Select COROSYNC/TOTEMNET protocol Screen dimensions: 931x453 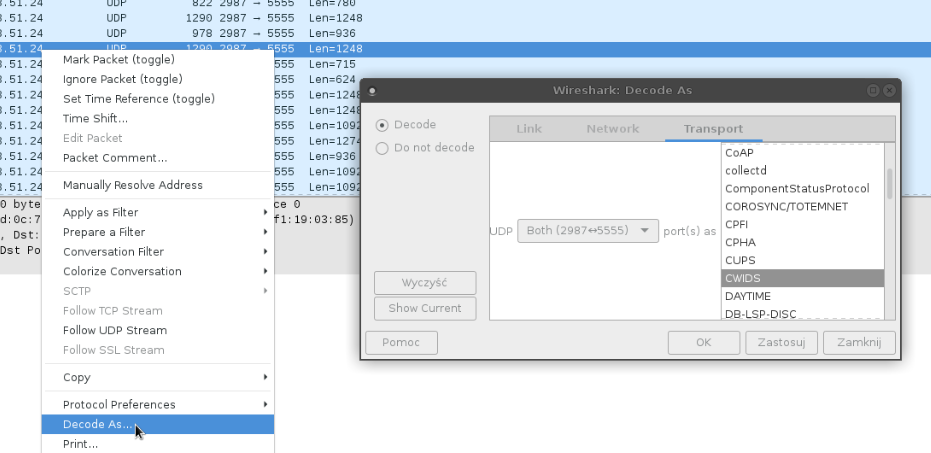(x=802, y=206)
